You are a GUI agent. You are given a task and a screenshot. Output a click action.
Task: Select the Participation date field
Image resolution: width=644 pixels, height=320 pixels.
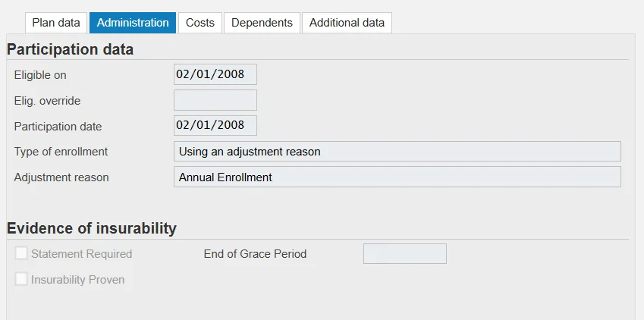[x=215, y=125]
